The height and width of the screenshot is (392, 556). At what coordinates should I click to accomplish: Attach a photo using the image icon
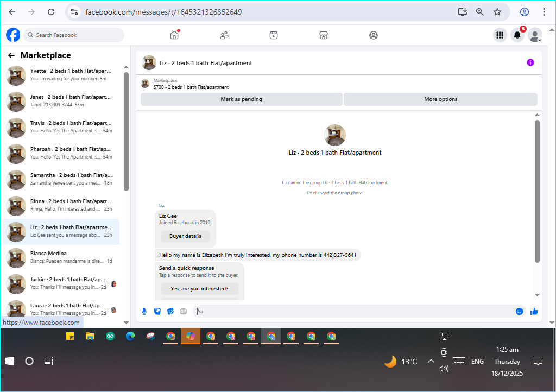pyautogui.click(x=157, y=312)
